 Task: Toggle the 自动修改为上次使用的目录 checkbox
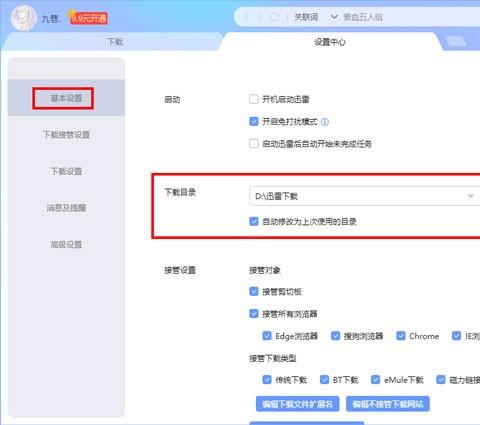pos(254,221)
